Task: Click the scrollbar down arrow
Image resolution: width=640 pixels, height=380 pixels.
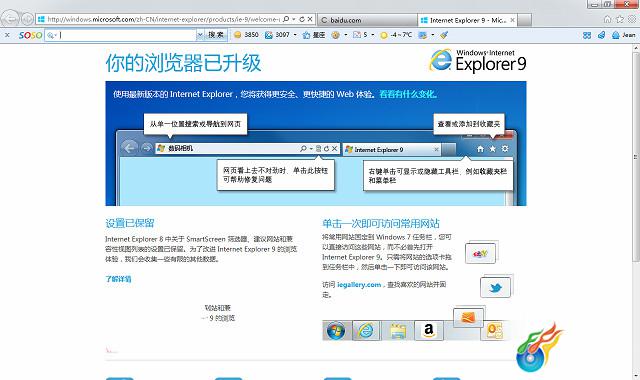Action: coord(636,376)
